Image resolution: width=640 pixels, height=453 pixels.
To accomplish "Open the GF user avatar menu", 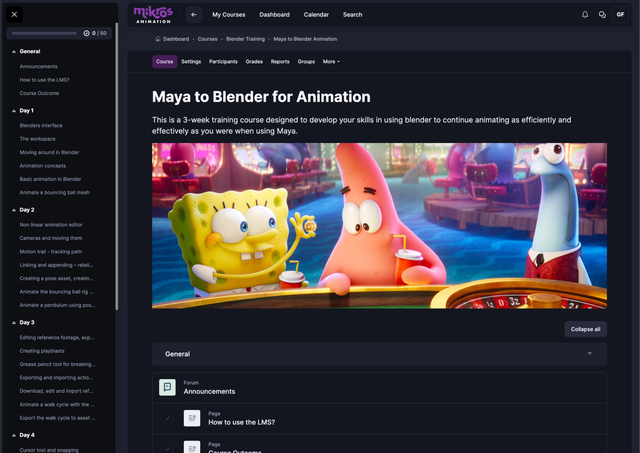I will (x=620, y=15).
